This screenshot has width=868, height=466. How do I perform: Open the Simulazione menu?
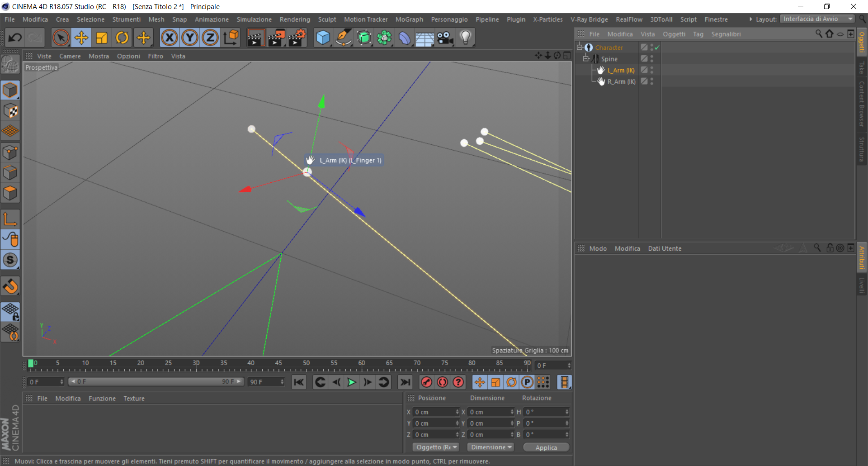pos(254,19)
